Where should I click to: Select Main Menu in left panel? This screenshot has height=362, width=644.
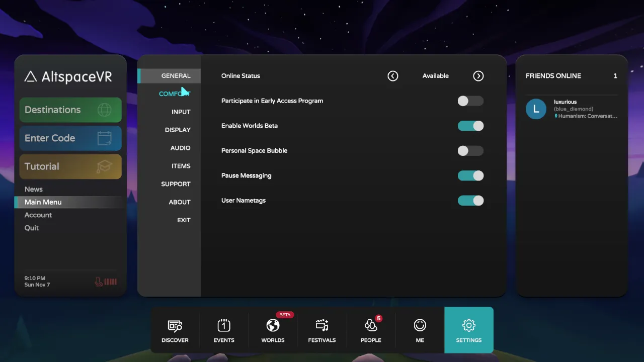[x=69, y=202]
